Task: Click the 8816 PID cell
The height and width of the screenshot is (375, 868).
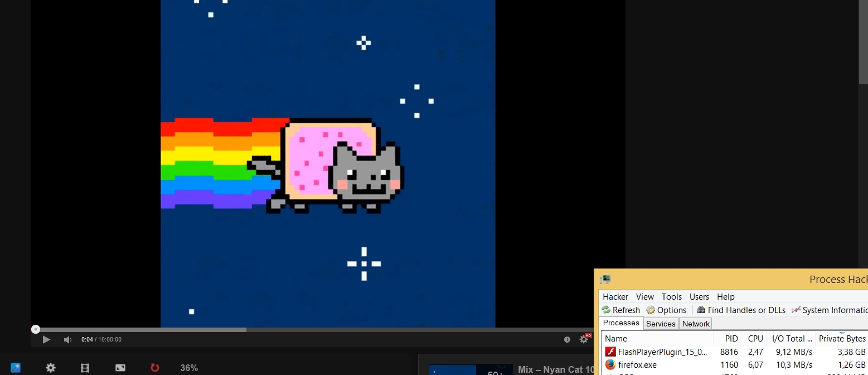Action: [729, 352]
